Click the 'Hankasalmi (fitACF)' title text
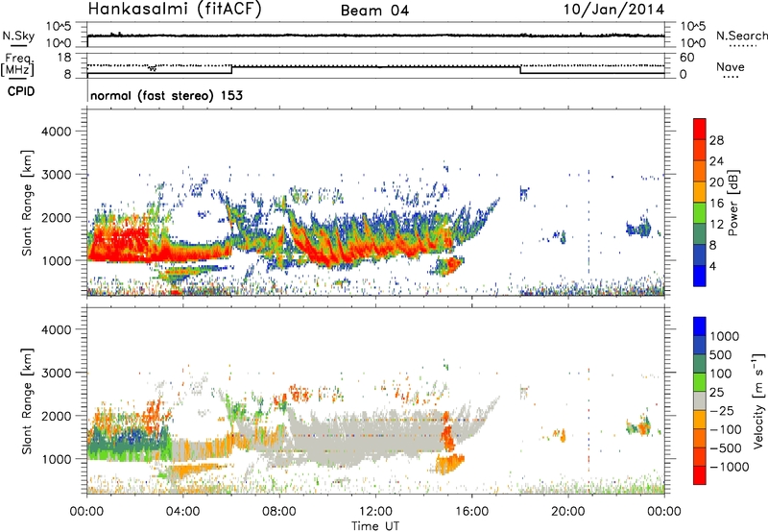This screenshot has height=532, width=768. click(x=175, y=10)
